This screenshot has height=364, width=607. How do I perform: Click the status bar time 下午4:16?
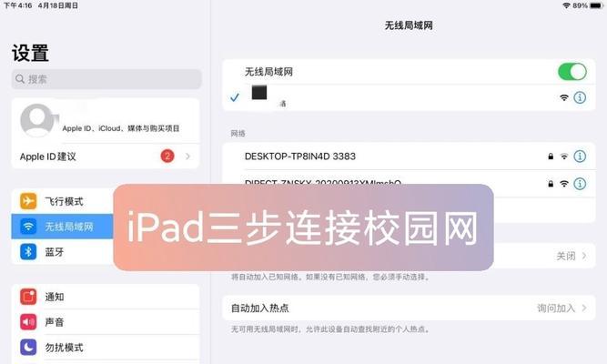coord(18,5)
